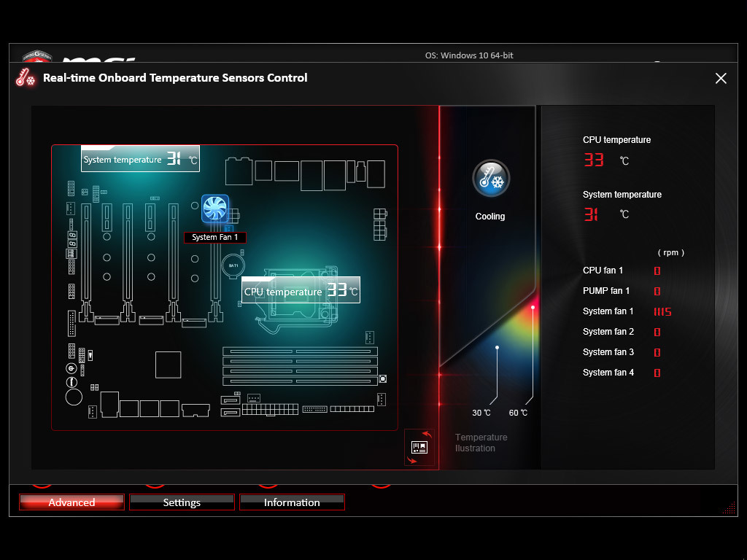747x560 pixels.
Task: Click the BAT1 battery symbol on the motherboard
Action: pos(234,265)
